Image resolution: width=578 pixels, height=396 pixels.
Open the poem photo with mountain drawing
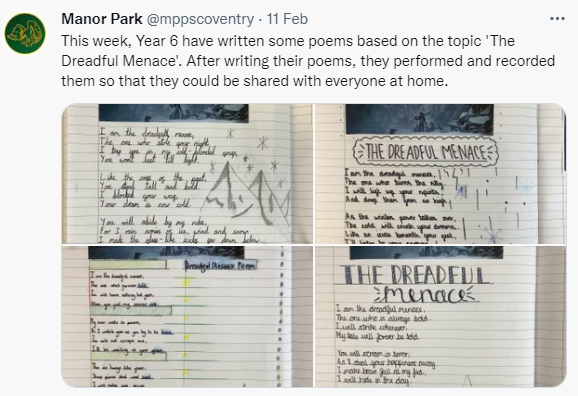(x=187, y=174)
